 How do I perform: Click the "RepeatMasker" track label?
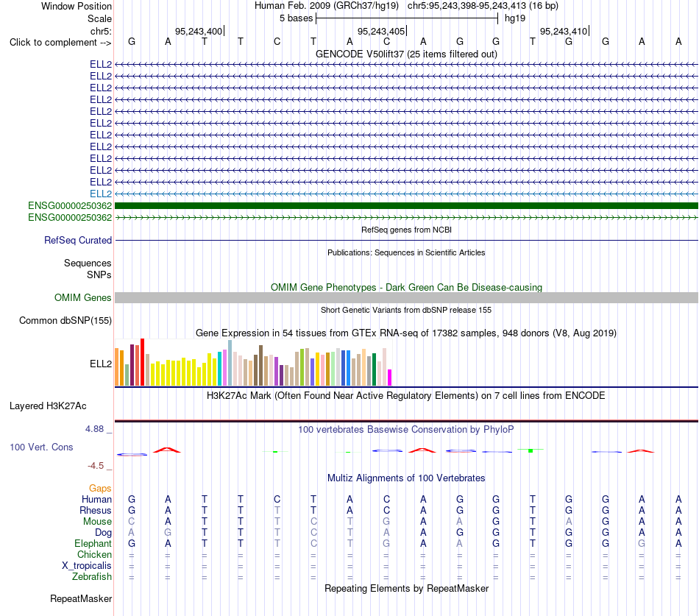(x=81, y=598)
